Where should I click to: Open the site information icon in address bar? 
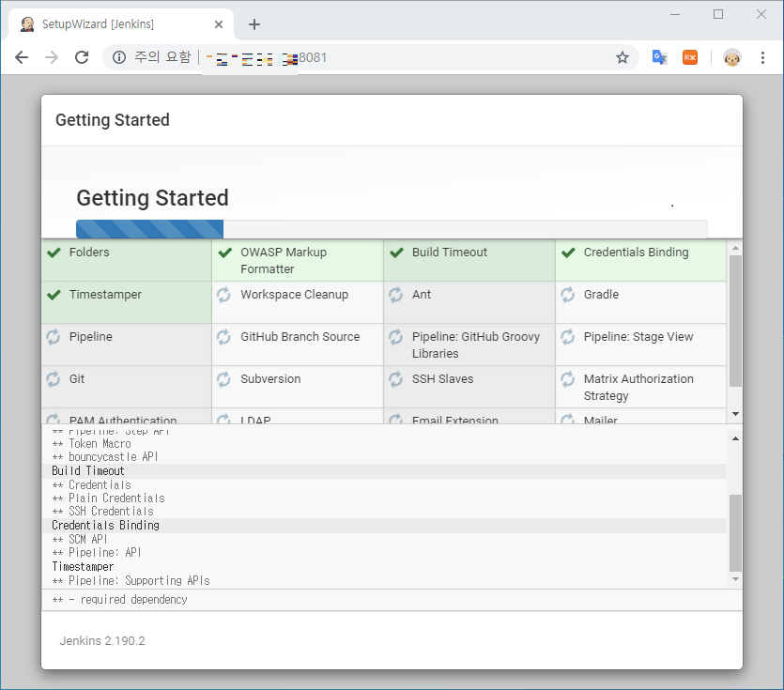click(119, 57)
